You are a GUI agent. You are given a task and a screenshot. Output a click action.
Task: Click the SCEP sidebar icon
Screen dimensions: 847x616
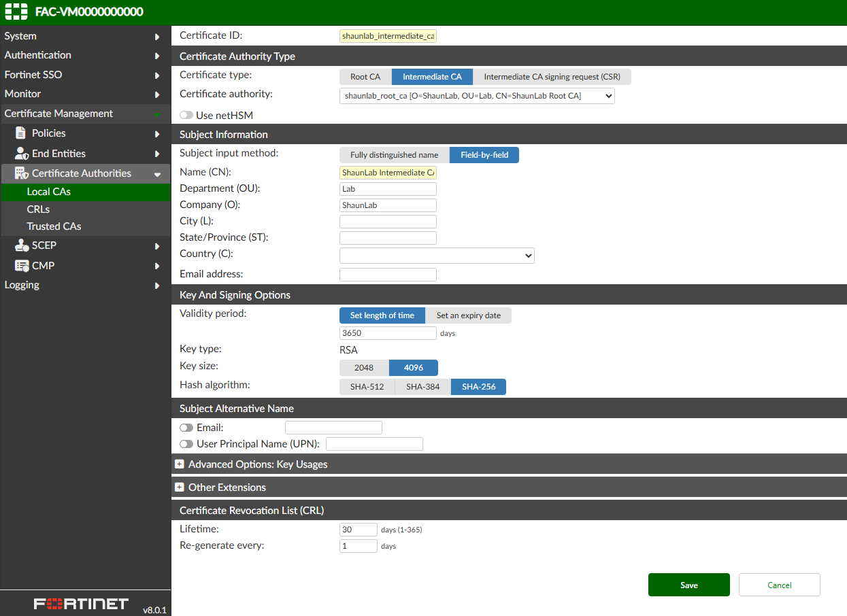pyautogui.click(x=21, y=245)
